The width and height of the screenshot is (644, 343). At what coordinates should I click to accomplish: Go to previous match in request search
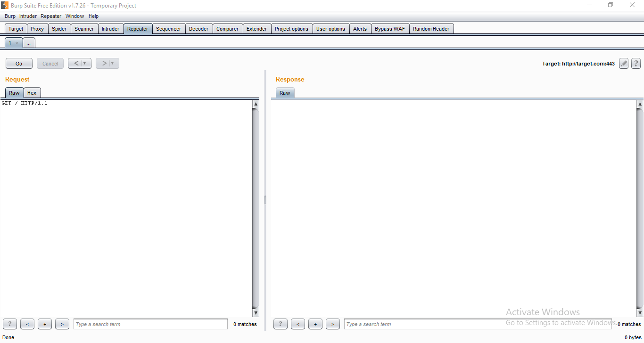click(x=27, y=324)
